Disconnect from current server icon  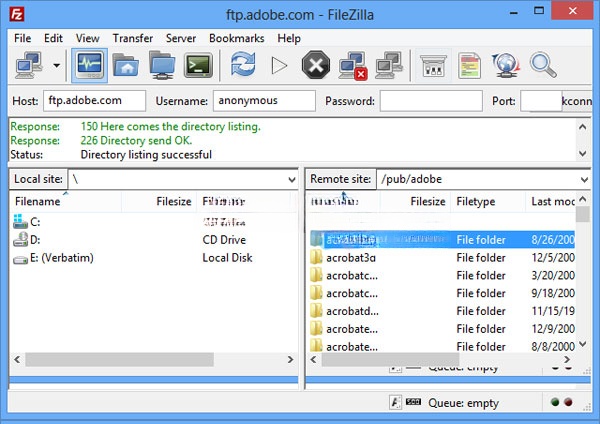point(353,65)
